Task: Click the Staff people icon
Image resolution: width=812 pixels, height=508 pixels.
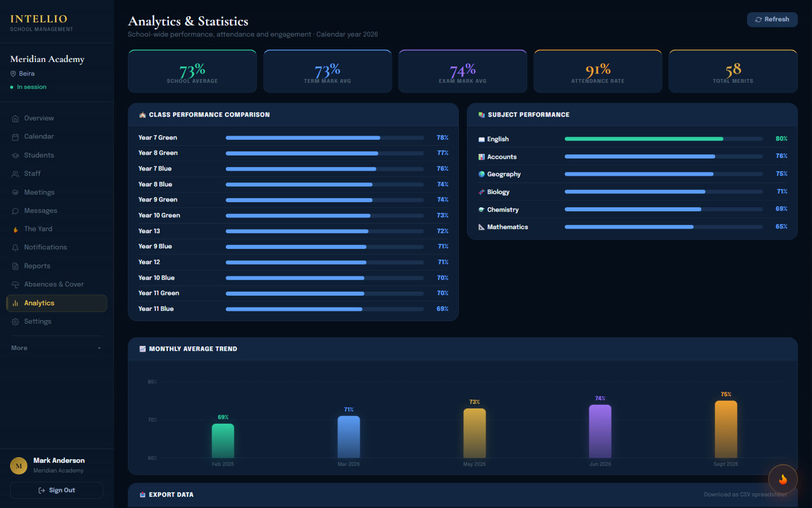Action: (15, 174)
